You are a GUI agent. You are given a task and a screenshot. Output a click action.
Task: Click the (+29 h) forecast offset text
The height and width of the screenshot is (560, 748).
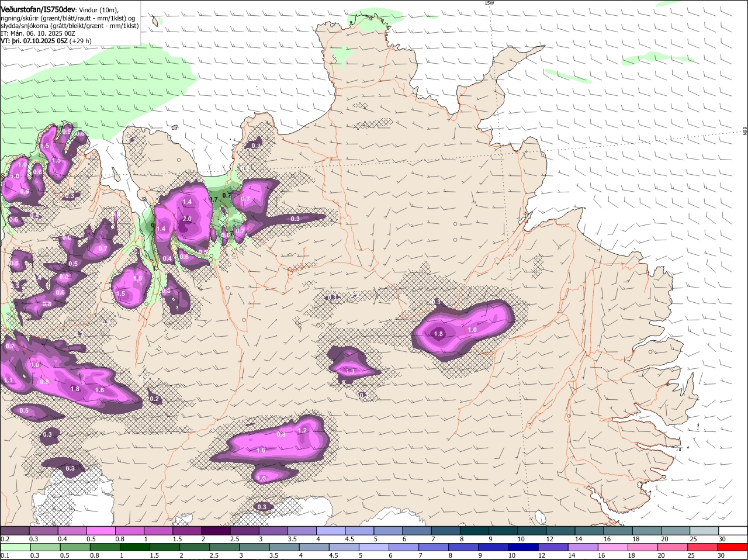point(81,42)
